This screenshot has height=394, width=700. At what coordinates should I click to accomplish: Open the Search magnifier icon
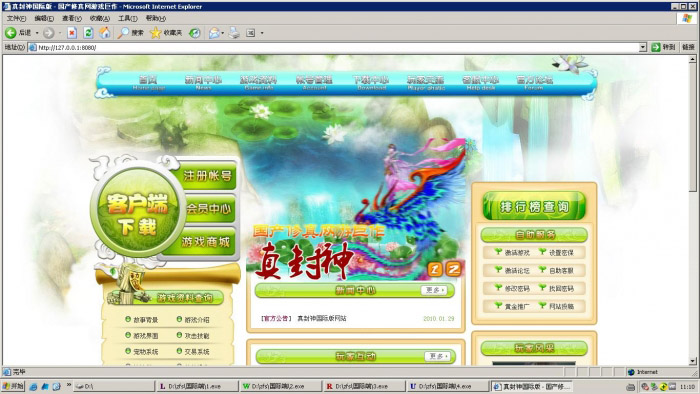(123, 33)
